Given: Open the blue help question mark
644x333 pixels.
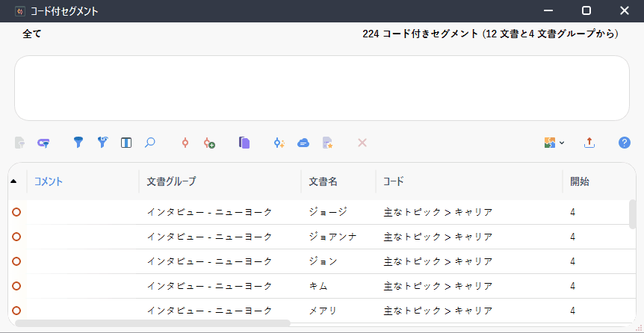Looking at the screenshot, I should point(625,143).
